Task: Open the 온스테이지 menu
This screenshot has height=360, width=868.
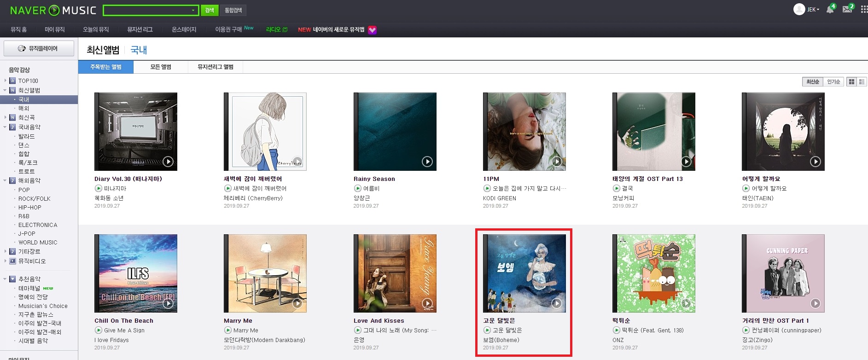Action: click(184, 29)
